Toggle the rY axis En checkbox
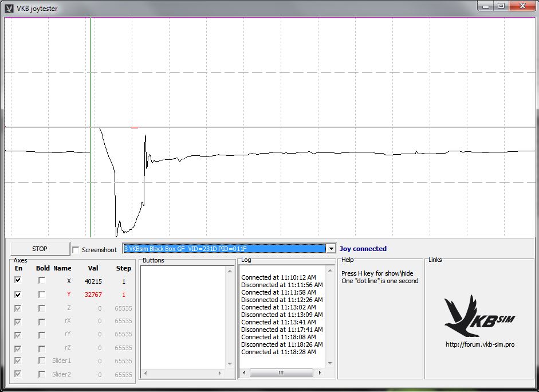 [x=18, y=335]
